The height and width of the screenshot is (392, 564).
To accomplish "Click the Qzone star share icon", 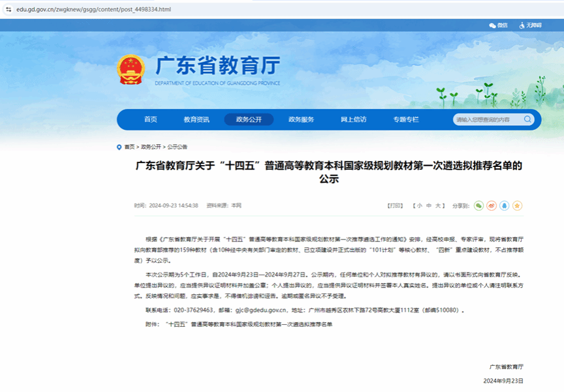I will click(518, 205).
